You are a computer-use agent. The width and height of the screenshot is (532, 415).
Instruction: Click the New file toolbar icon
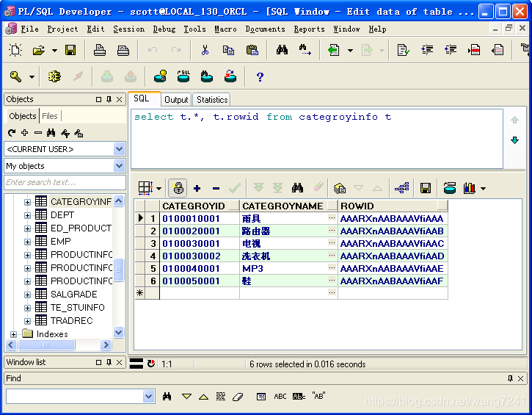pos(15,50)
